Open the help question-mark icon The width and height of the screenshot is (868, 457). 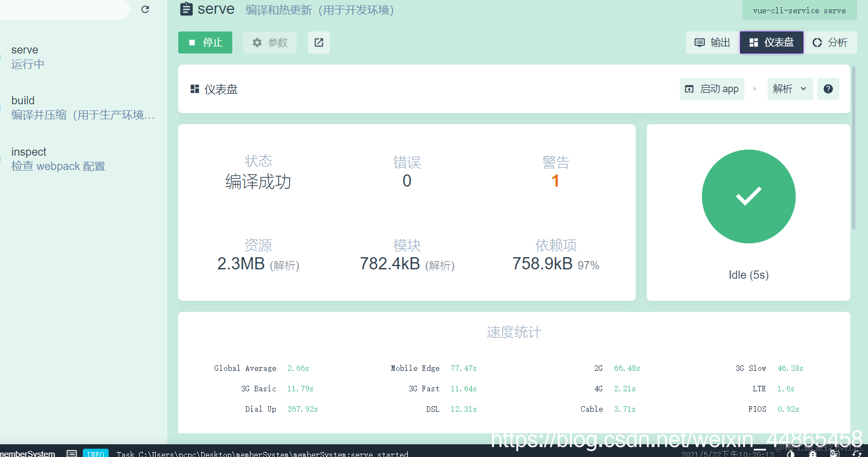(x=828, y=89)
